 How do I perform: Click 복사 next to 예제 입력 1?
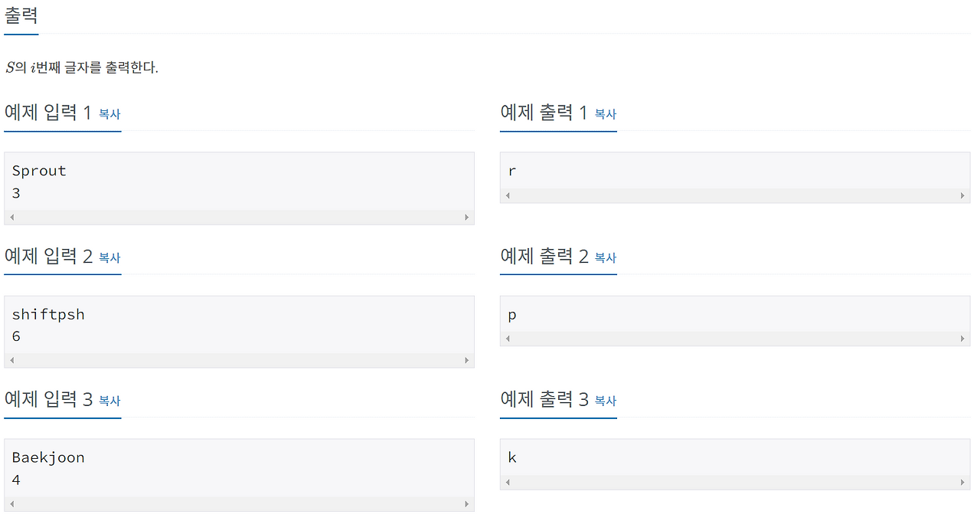pos(108,114)
